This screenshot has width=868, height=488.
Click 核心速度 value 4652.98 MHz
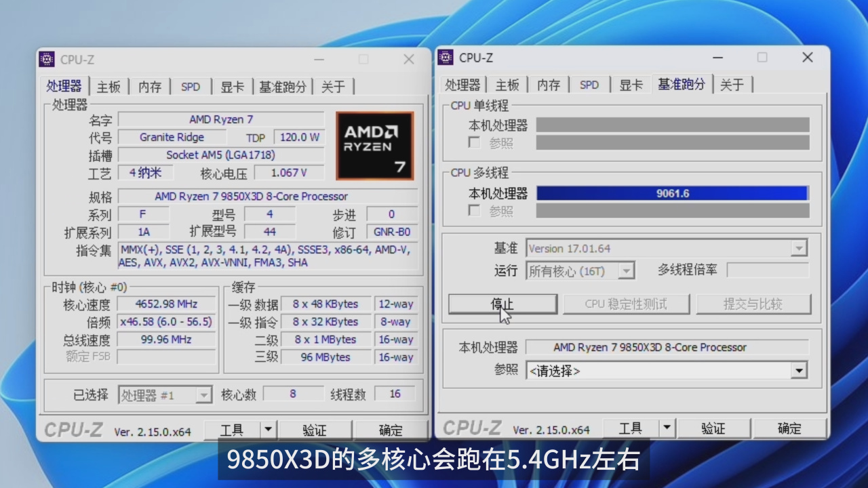pyautogui.click(x=166, y=304)
